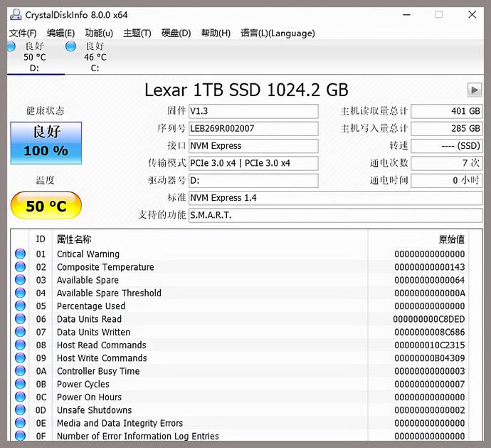Select the Percentage Used attribute name

pyautogui.click(x=91, y=306)
